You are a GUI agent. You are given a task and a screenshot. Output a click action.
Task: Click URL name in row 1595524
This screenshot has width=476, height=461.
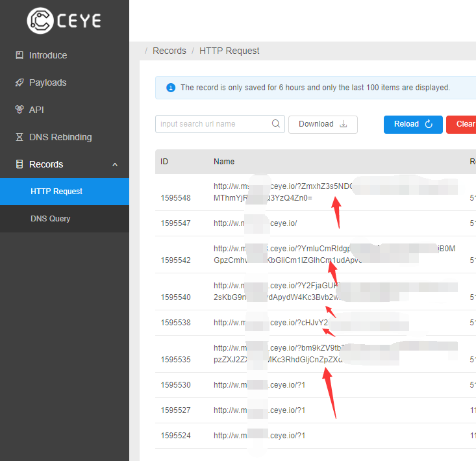coord(259,436)
